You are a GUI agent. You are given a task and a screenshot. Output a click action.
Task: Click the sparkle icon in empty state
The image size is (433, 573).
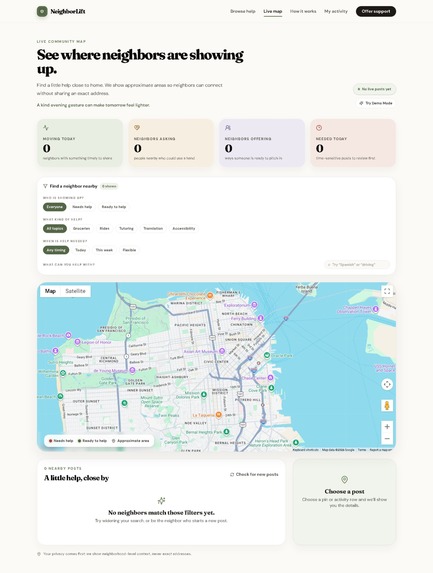(161, 500)
